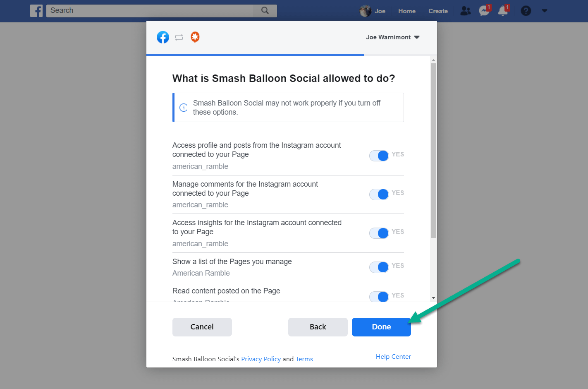The width and height of the screenshot is (588, 389).
Task: Open the Joe Warnimont account dropdown
Action: 392,37
